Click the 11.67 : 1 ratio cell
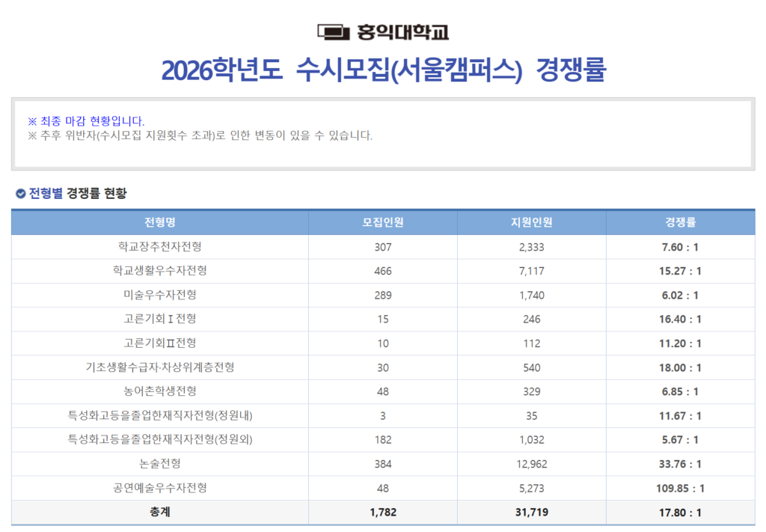The width and height of the screenshot is (766, 532). [x=680, y=416]
